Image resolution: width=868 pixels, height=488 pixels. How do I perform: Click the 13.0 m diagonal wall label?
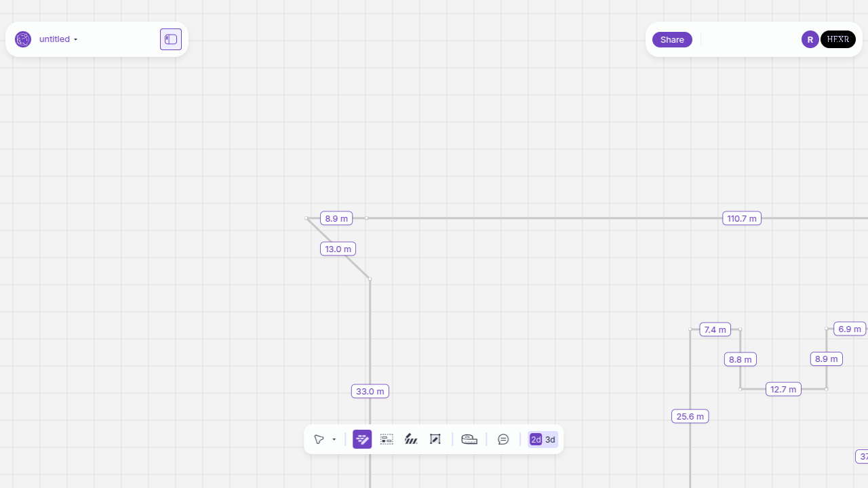point(338,249)
